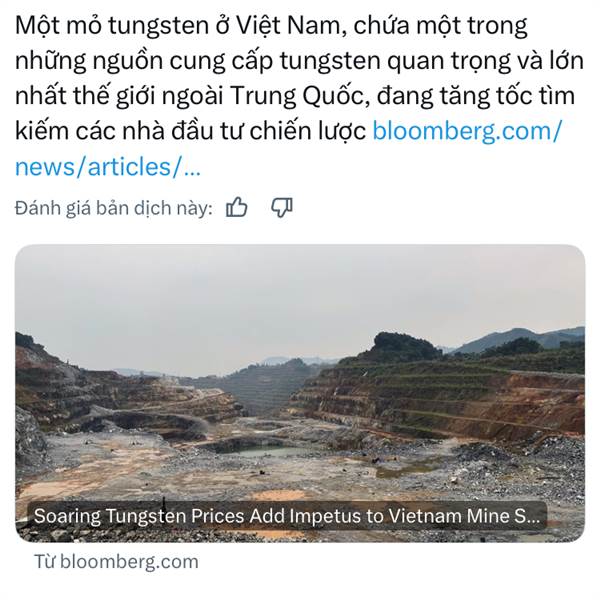Follow the news/articles/… link continuation
600x600 pixels.
pyautogui.click(x=108, y=166)
